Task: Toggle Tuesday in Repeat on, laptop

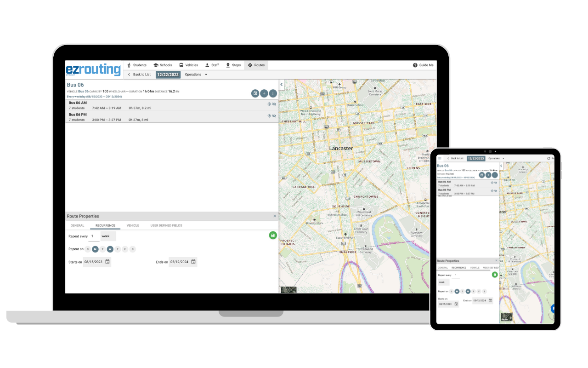Action: (x=102, y=249)
